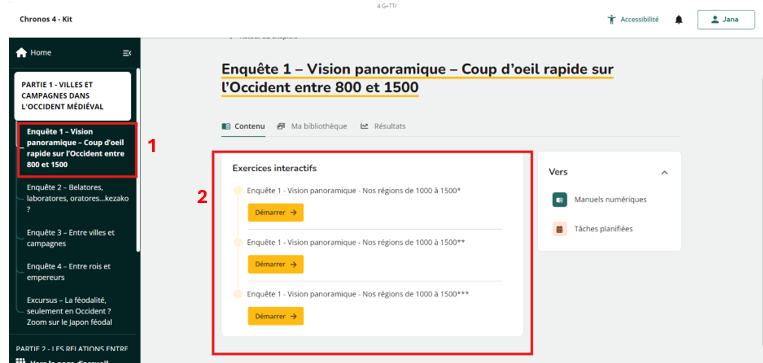Open the Jana user account menu
Image resolution: width=763 pixels, height=363 pixels.
[x=726, y=20]
